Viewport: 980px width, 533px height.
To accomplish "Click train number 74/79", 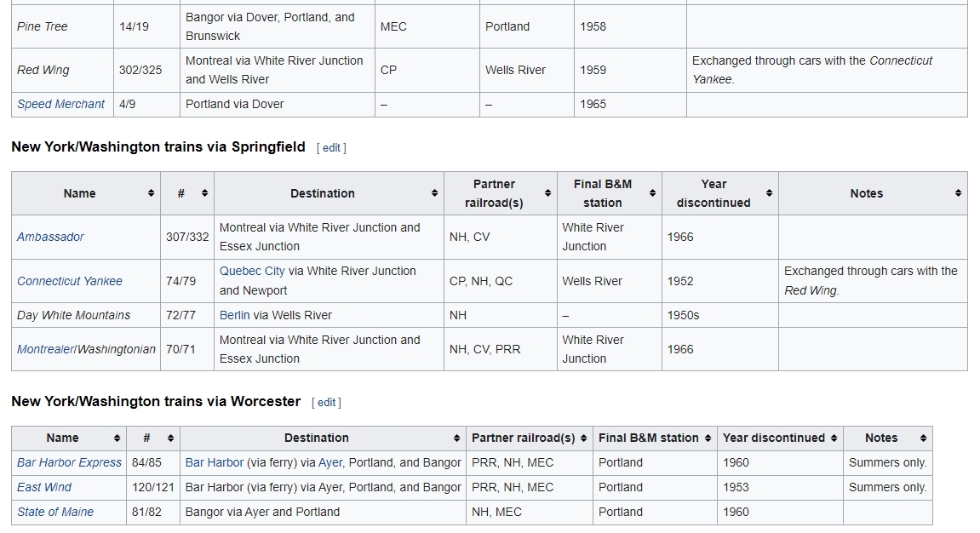I will [x=181, y=281].
